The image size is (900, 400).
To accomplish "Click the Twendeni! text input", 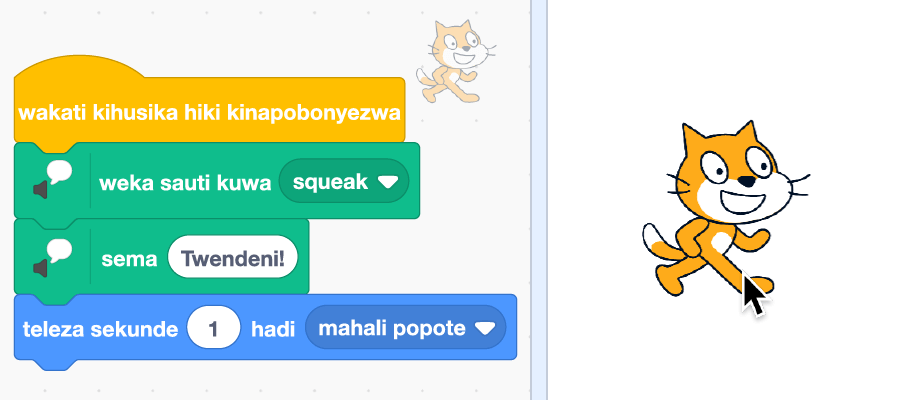I will (233, 258).
